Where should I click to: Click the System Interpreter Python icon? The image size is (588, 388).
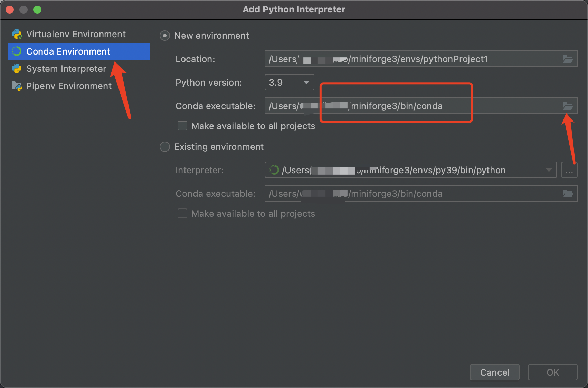(x=17, y=69)
